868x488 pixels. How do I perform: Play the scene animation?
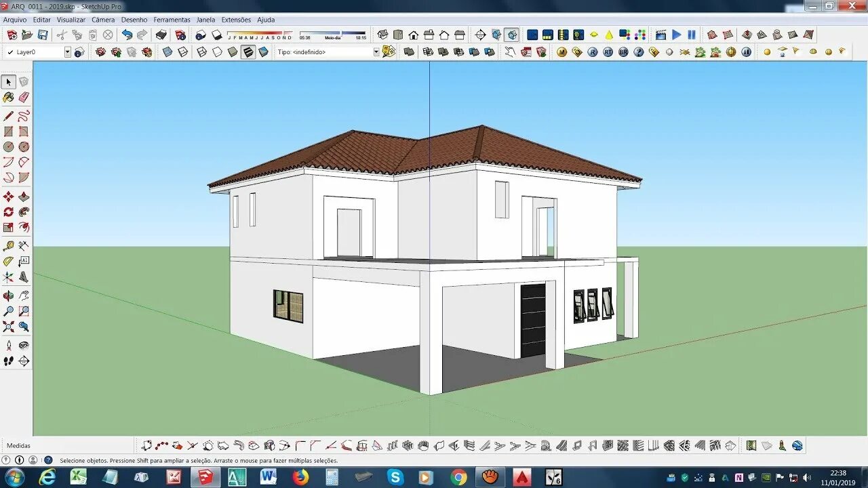pyautogui.click(x=676, y=35)
